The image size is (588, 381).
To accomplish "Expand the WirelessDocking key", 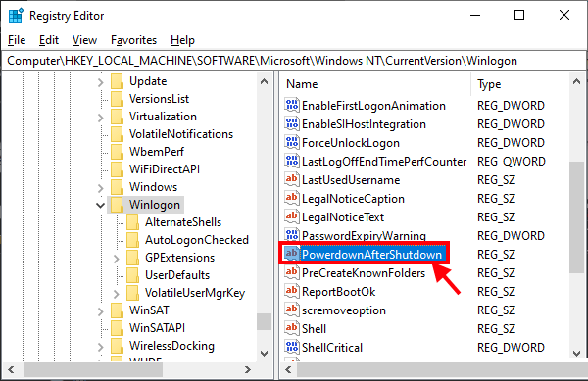I will point(100,346).
